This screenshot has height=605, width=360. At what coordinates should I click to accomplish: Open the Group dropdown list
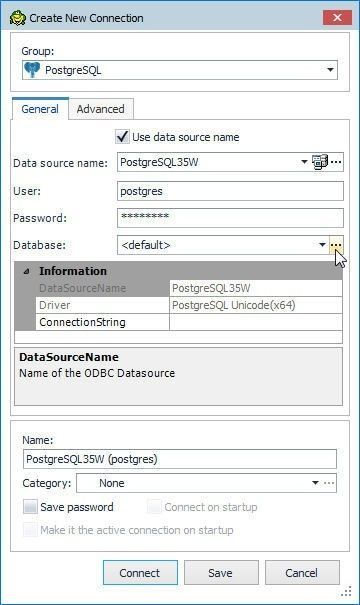(330, 70)
